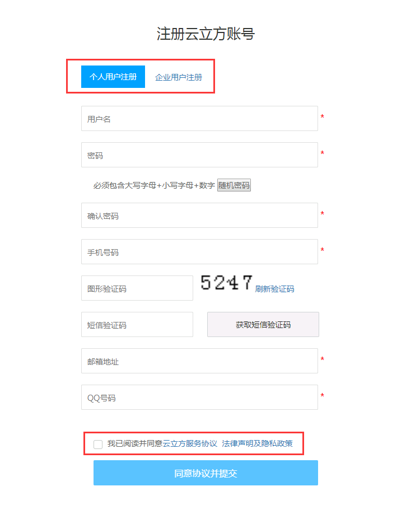Switch to 个人用户注册 tab

(x=113, y=77)
